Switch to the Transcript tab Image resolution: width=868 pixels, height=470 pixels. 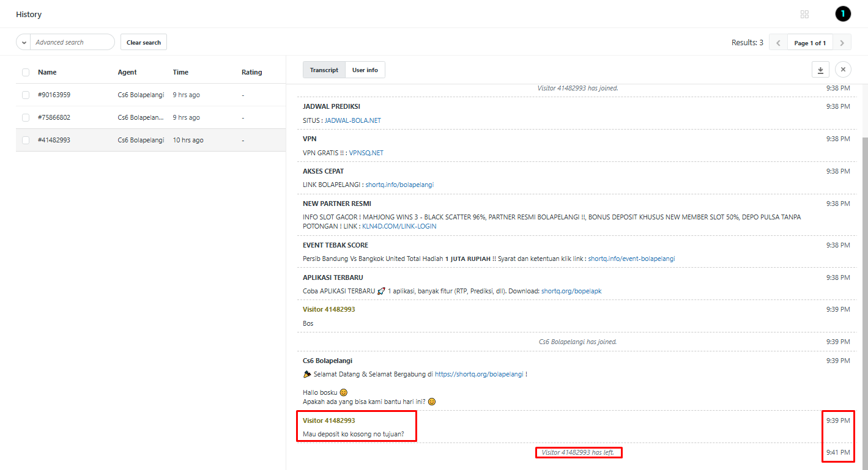click(x=324, y=70)
